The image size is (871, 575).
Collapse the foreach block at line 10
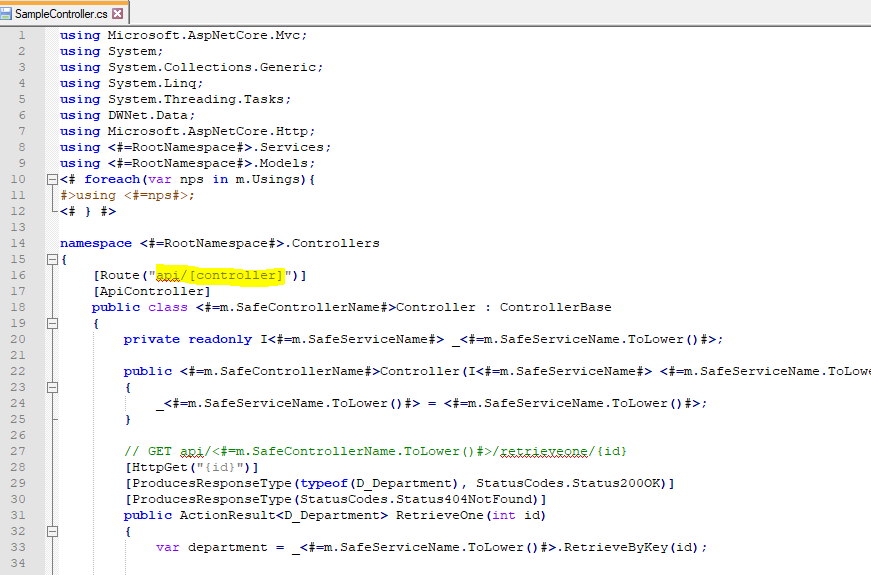click(x=50, y=179)
